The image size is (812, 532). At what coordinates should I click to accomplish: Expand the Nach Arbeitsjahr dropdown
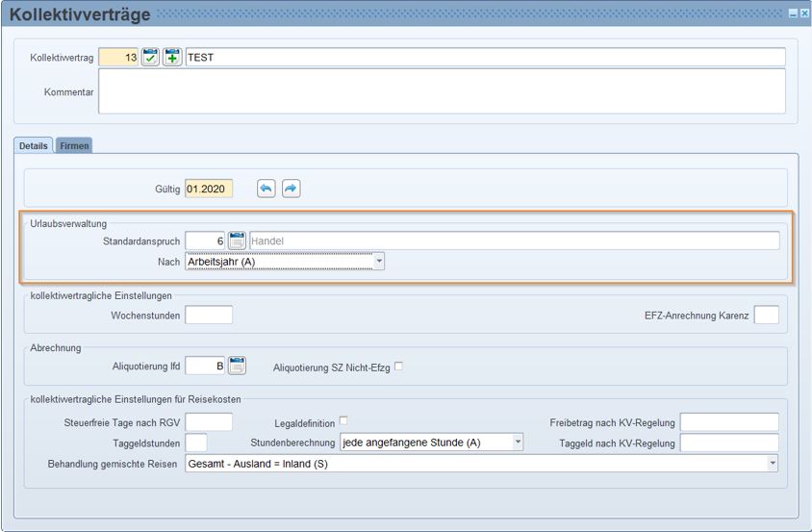(378, 261)
